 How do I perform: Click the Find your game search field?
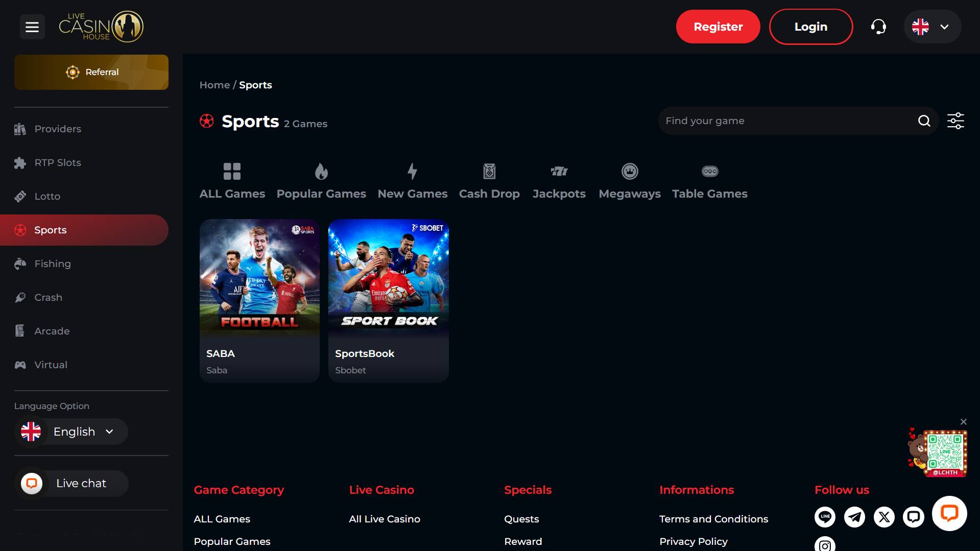pyautogui.click(x=786, y=121)
